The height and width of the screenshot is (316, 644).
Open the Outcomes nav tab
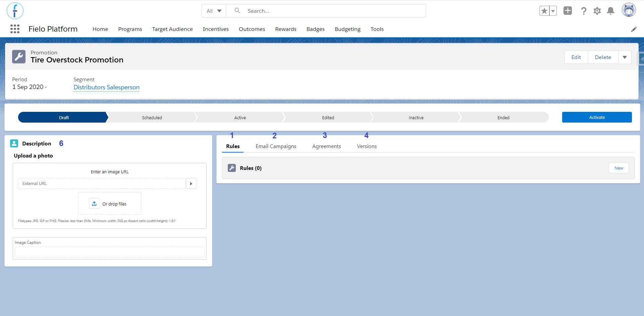[x=252, y=29]
